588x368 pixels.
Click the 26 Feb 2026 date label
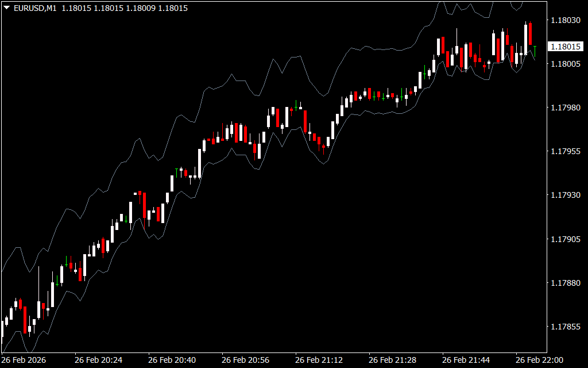pyautogui.click(x=24, y=360)
